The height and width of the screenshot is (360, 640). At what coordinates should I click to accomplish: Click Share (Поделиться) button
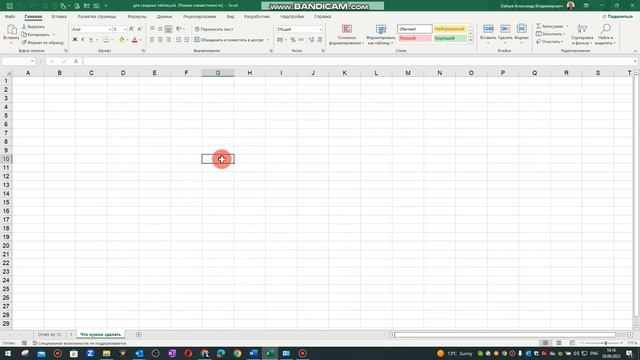coord(618,16)
